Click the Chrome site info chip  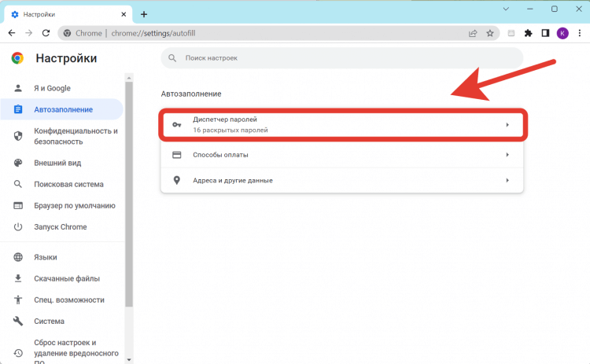point(83,33)
